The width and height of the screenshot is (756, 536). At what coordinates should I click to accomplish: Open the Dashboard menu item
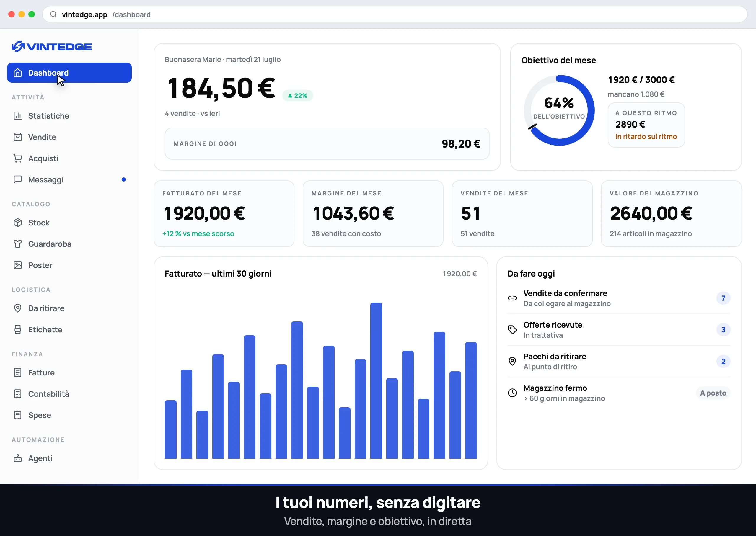[69, 73]
